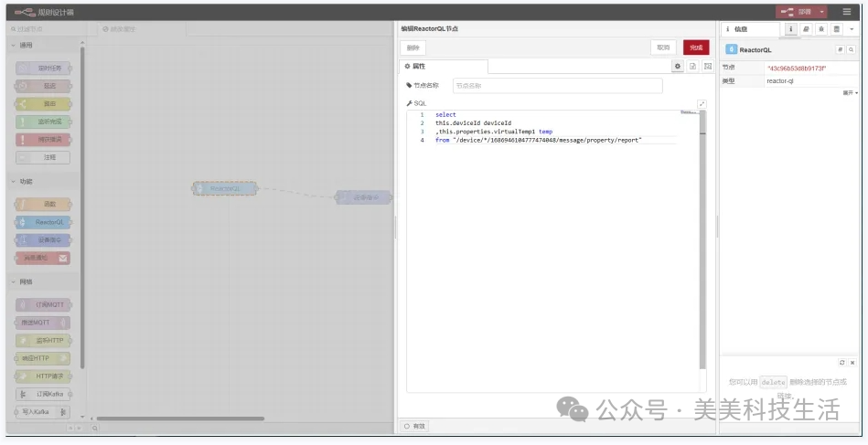868x445 pixels.
Task: Select the 延迟 delay node in palette
Action: 43,86
